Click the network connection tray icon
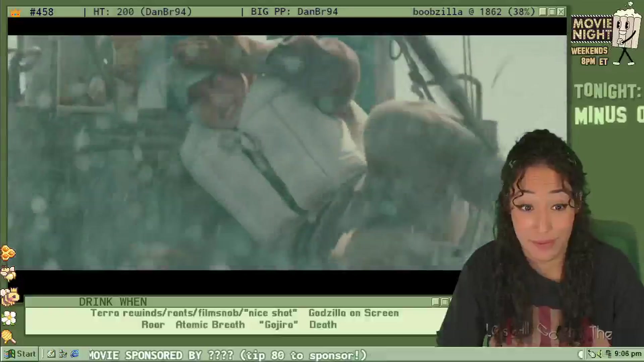644x362 pixels. (609, 354)
